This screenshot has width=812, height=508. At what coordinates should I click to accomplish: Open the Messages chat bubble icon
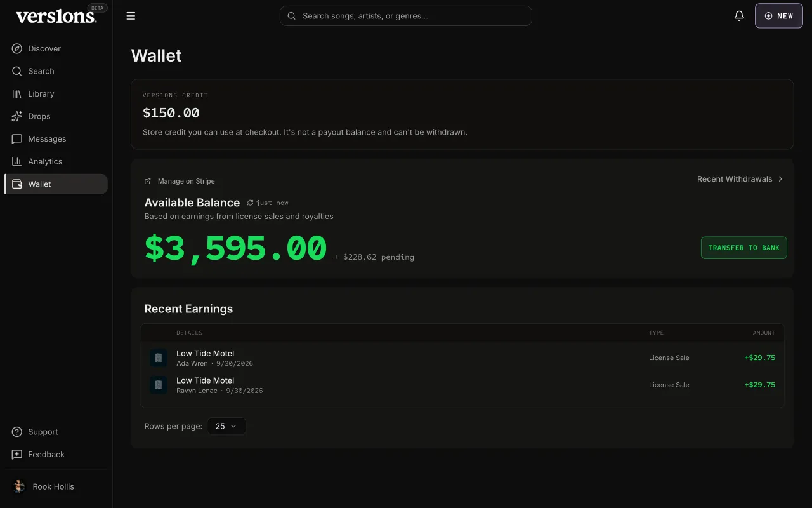pos(17,139)
